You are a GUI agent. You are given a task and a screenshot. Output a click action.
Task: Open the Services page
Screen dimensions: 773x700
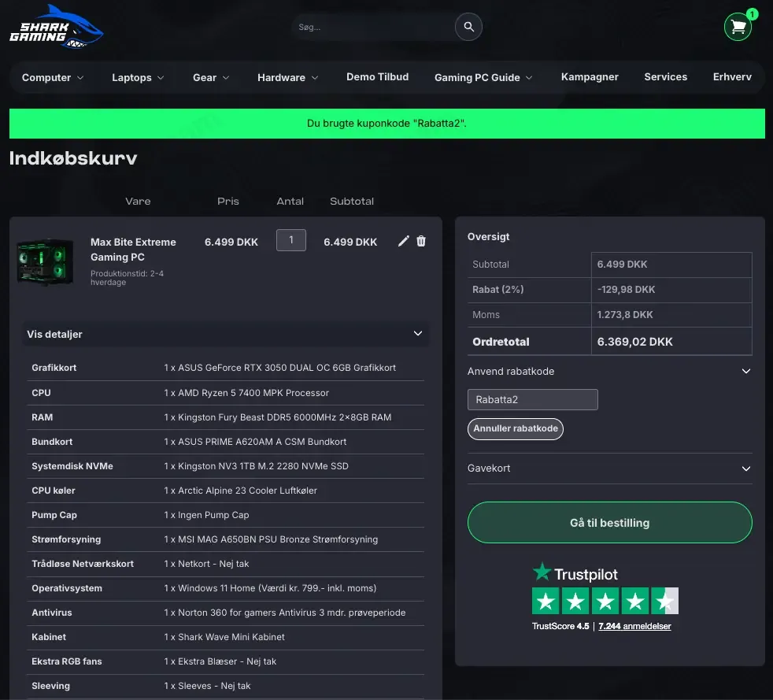pyautogui.click(x=665, y=77)
